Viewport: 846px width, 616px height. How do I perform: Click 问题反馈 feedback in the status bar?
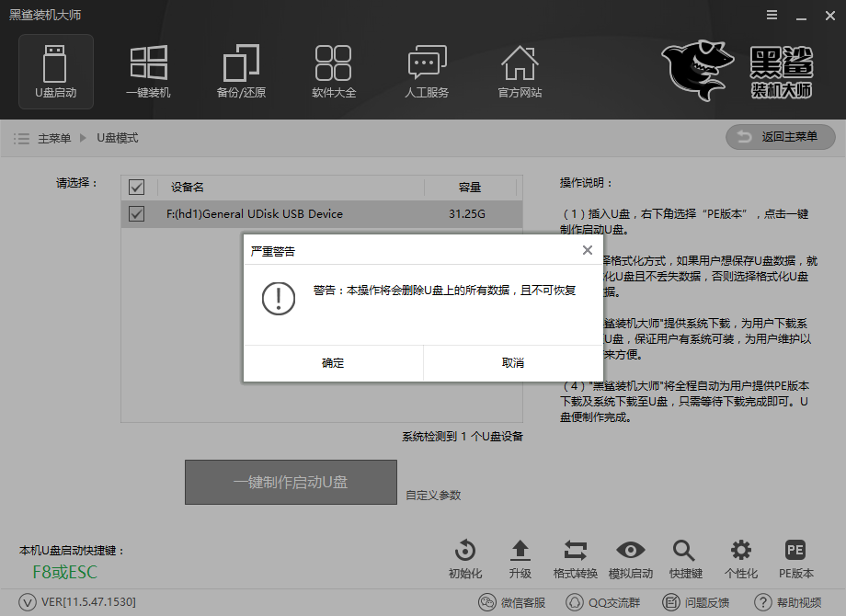point(705,602)
